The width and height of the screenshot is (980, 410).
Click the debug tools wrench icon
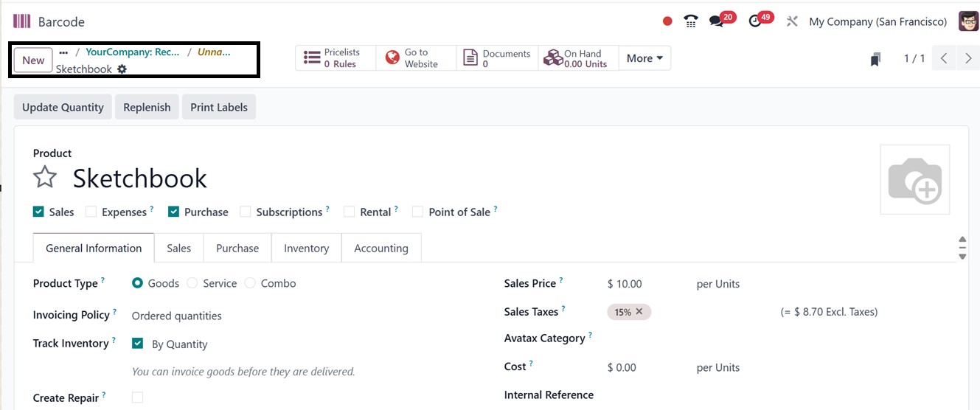point(792,21)
